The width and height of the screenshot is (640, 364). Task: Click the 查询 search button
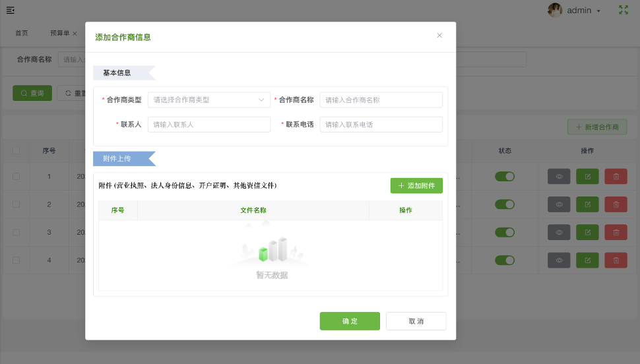(x=32, y=93)
